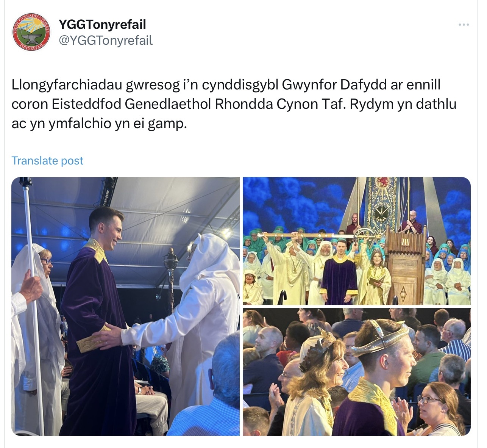Click the purple-robed man standing on the stage
The height and width of the screenshot is (448, 487).
(340, 272)
